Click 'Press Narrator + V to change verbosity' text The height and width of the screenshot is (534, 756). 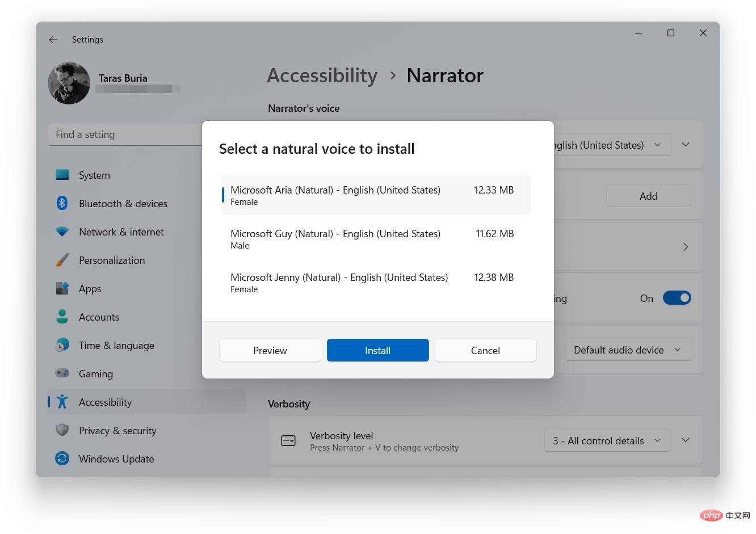coord(384,448)
